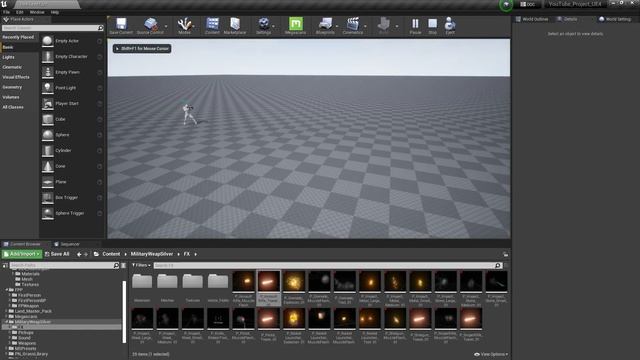Go back in Content Browser history
Image resolution: width=640 pixels, height=360 pixels.
pos(79,254)
